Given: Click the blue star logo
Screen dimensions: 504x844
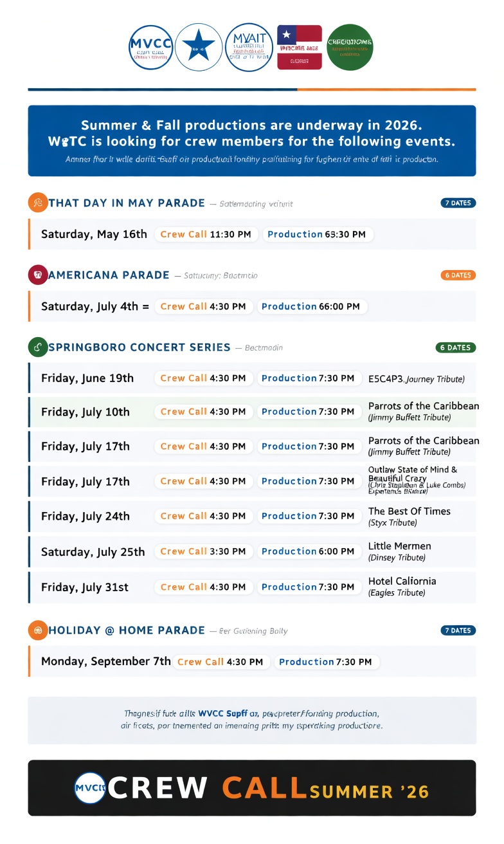Looking at the screenshot, I should (199, 47).
